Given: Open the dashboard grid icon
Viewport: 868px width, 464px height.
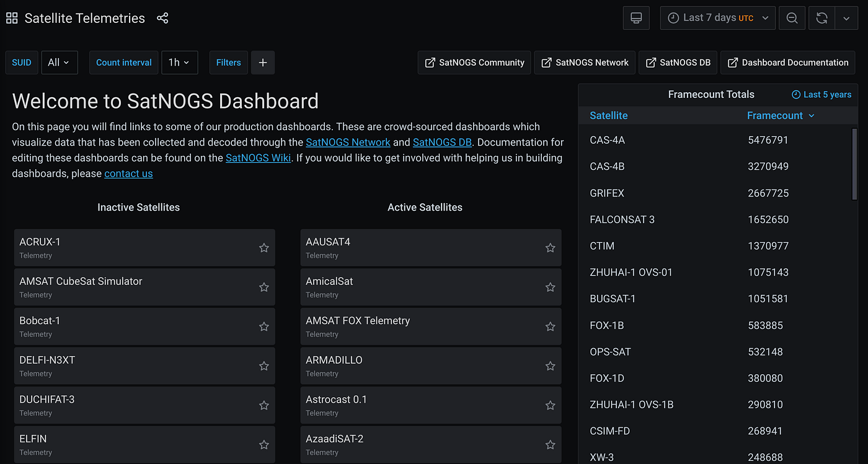Looking at the screenshot, I should (12, 18).
